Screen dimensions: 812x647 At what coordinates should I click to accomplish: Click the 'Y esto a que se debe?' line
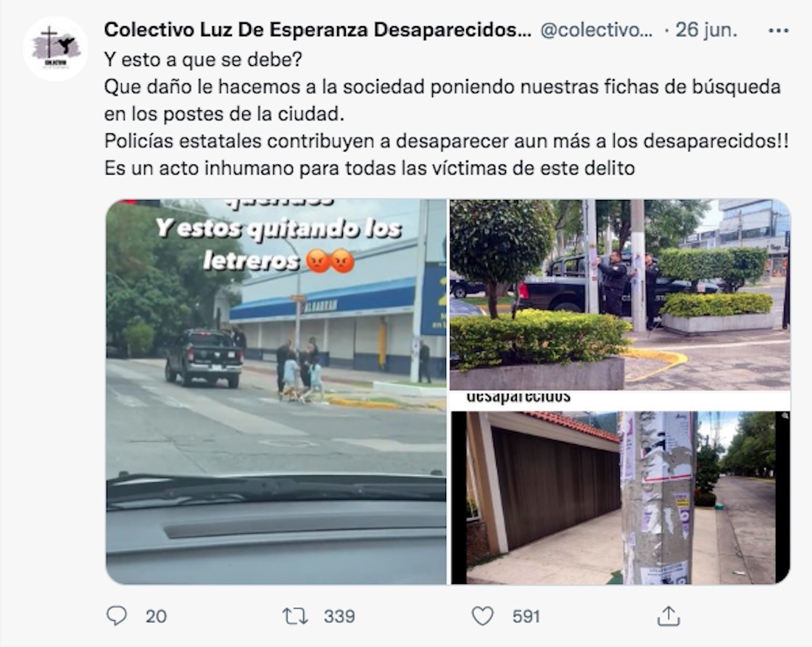(x=203, y=59)
